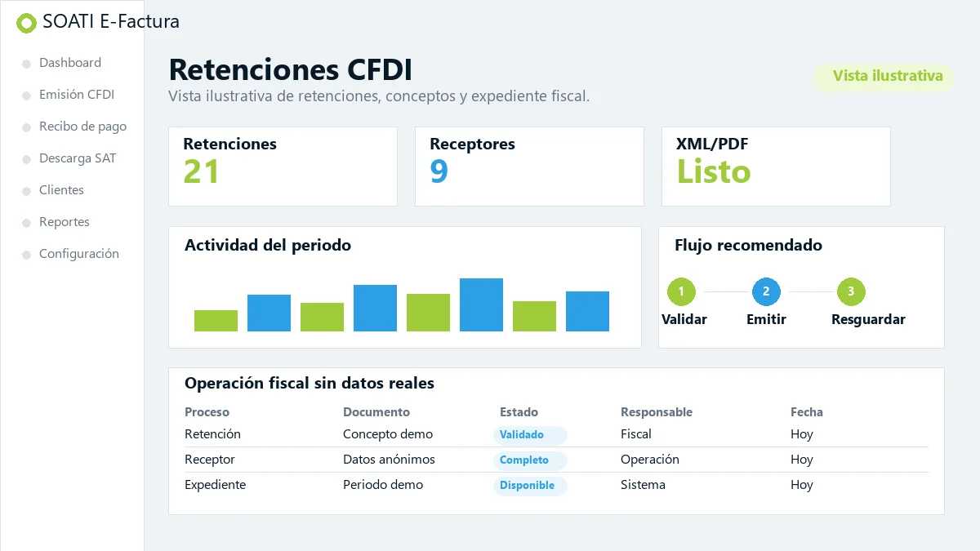Click the Validar step label

click(684, 320)
